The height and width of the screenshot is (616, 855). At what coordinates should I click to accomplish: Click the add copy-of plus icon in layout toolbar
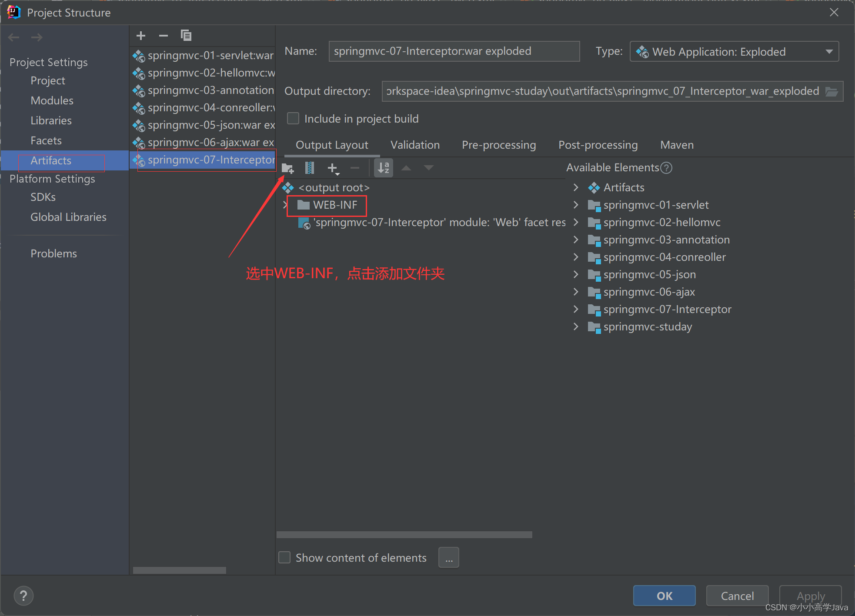point(333,168)
